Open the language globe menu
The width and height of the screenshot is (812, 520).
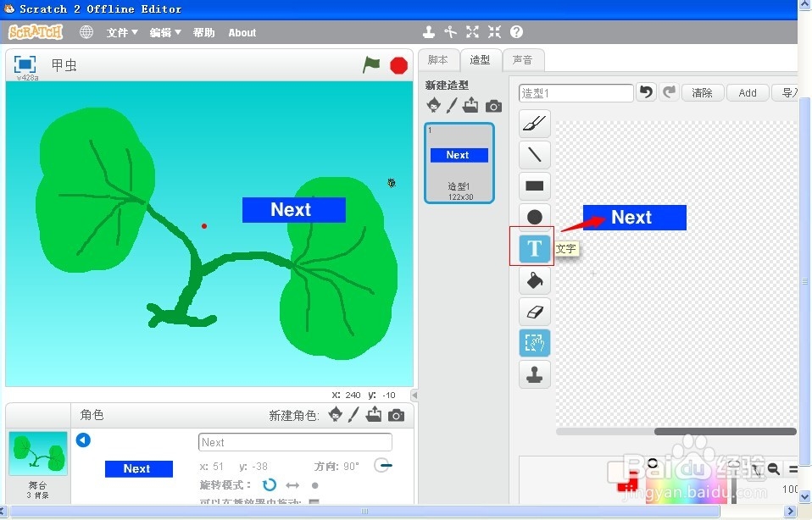pyautogui.click(x=86, y=32)
